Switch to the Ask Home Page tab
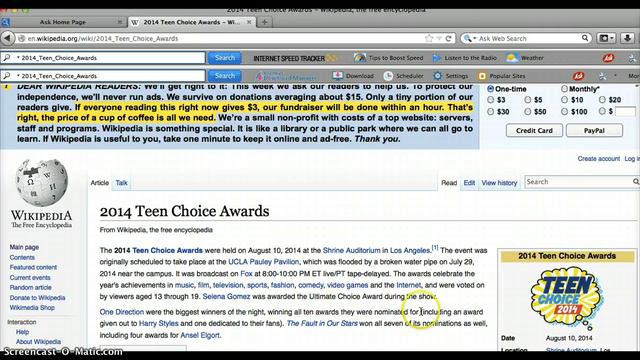 [x=62, y=22]
